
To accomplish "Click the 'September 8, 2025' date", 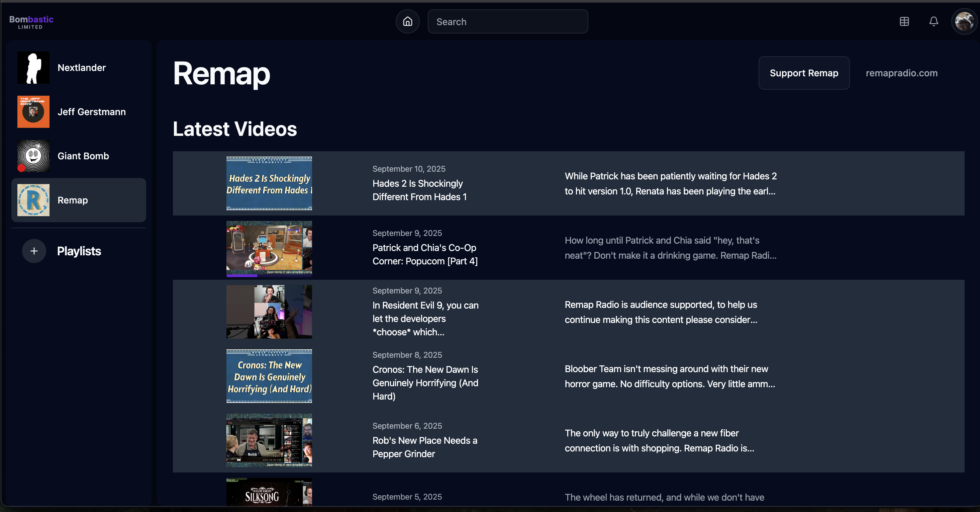I will pyautogui.click(x=407, y=355).
